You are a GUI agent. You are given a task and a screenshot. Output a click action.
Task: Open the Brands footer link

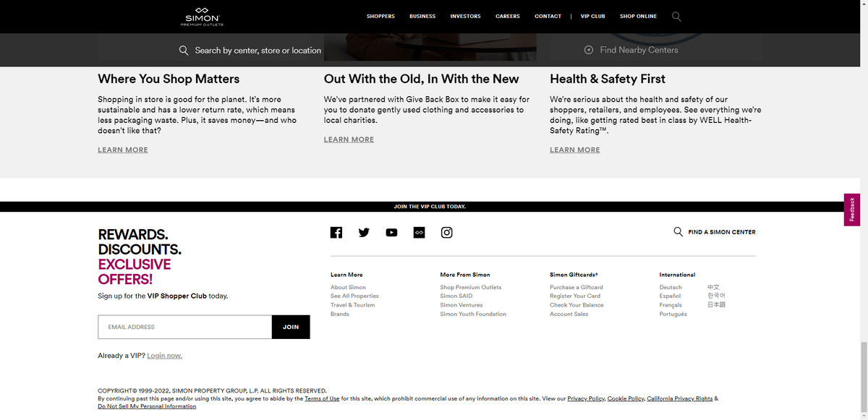[x=340, y=314]
